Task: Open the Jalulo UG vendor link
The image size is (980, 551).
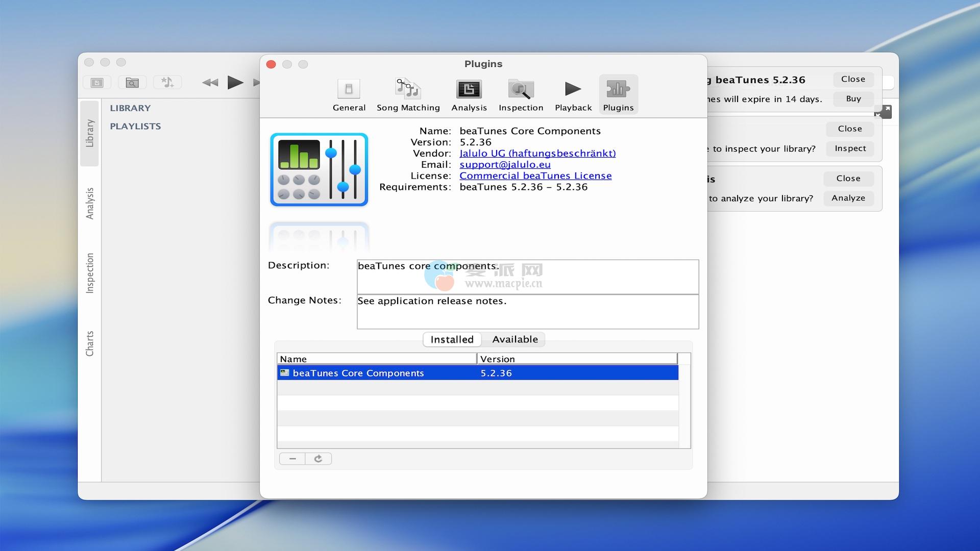Action: [x=537, y=154]
